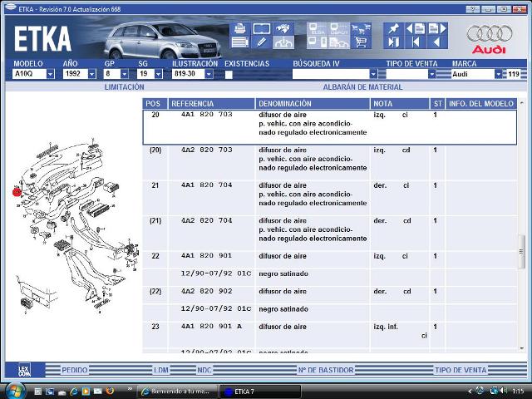Click the Audi rings logo
The image size is (532, 399).
(x=489, y=33)
